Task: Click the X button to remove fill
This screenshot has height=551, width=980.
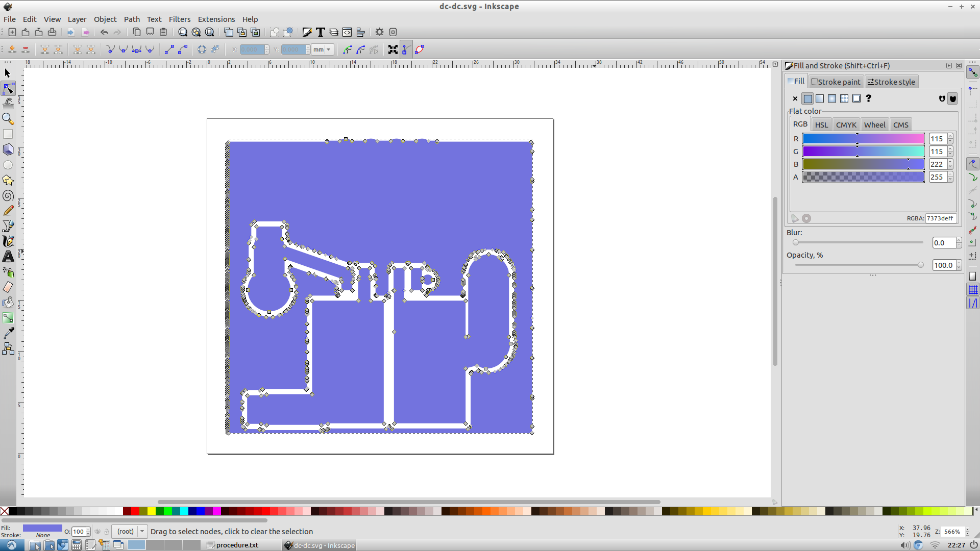Action: [795, 98]
